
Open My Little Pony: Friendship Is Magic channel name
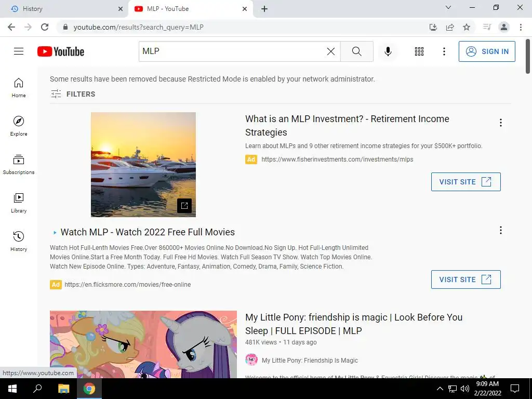(310, 361)
